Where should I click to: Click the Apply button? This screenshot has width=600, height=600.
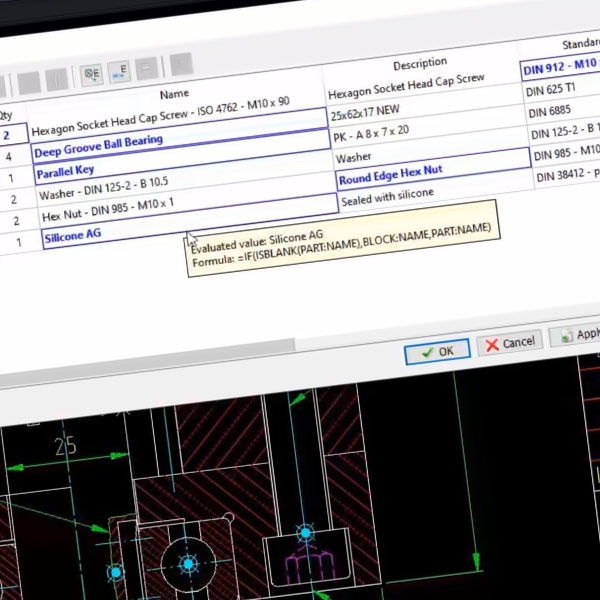click(577, 336)
